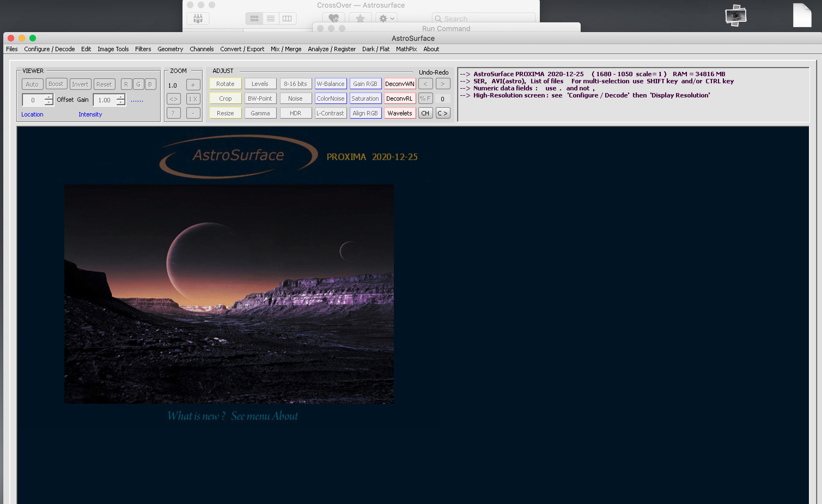Click the blue dotted link beside Gain
Screen dimensions: 822x504
137,100
